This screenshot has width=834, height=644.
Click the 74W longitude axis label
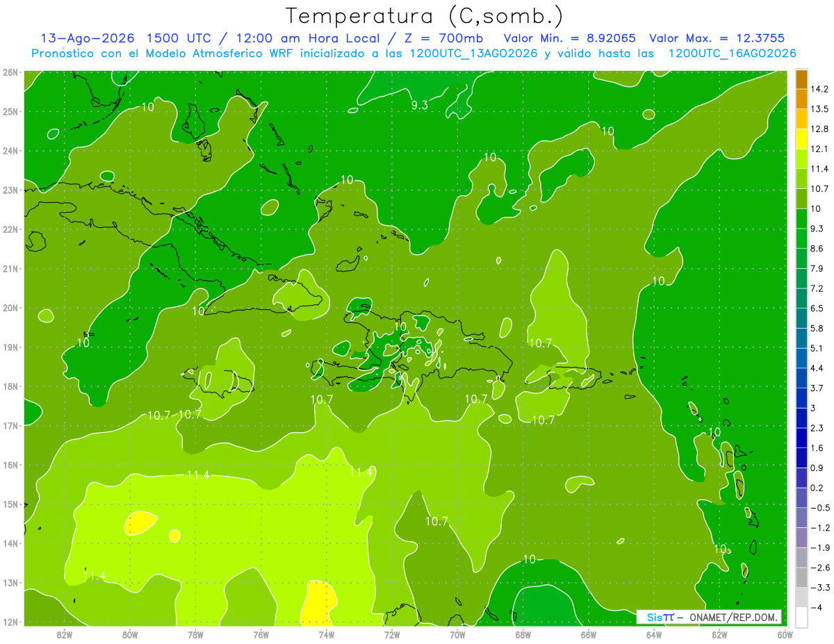[x=327, y=634]
